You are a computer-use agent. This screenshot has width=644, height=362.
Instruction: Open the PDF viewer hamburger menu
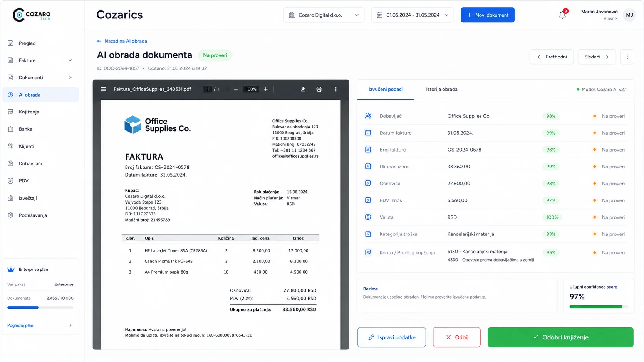click(x=103, y=89)
